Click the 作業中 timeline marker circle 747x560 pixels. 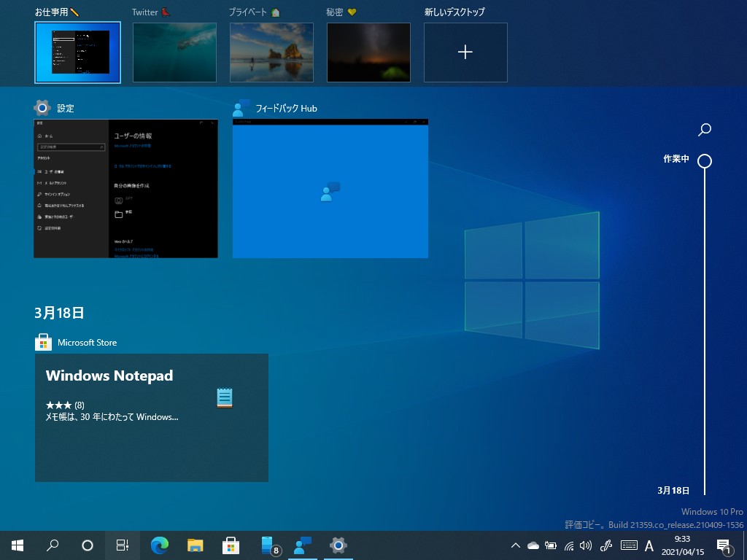(x=705, y=161)
